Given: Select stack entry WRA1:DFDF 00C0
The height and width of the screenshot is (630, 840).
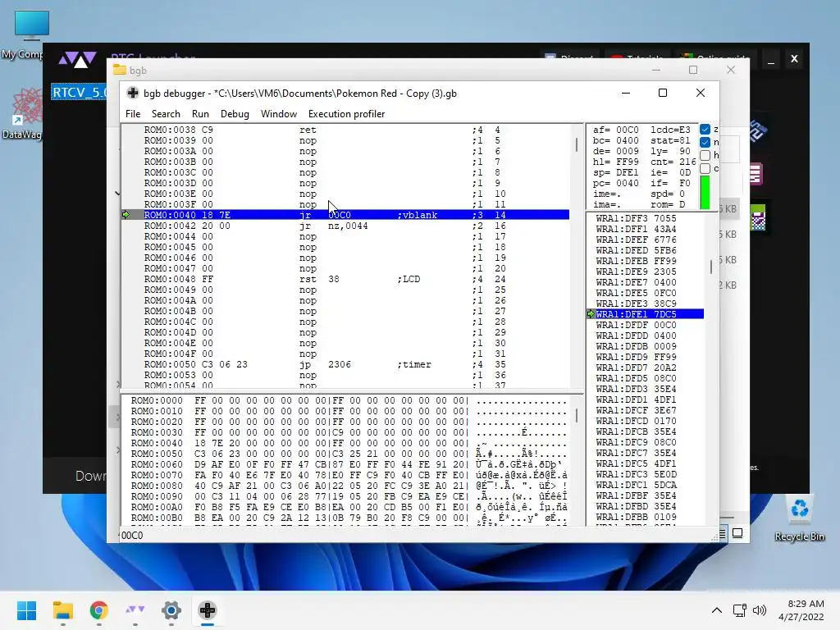Looking at the screenshot, I should [636, 325].
